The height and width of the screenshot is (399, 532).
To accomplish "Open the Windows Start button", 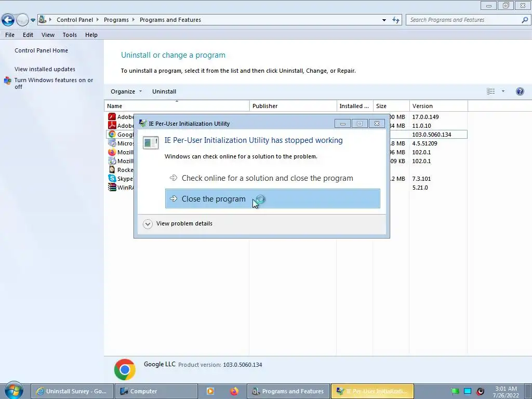I will tap(14, 391).
